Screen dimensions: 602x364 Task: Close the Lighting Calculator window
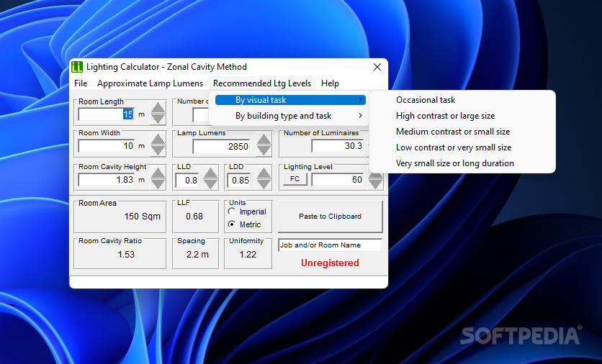pos(377,67)
